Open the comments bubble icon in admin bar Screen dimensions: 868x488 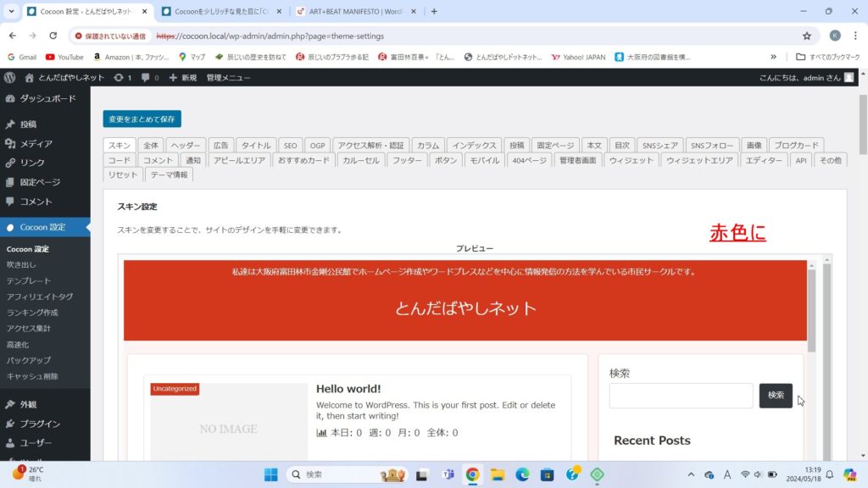[149, 78]
